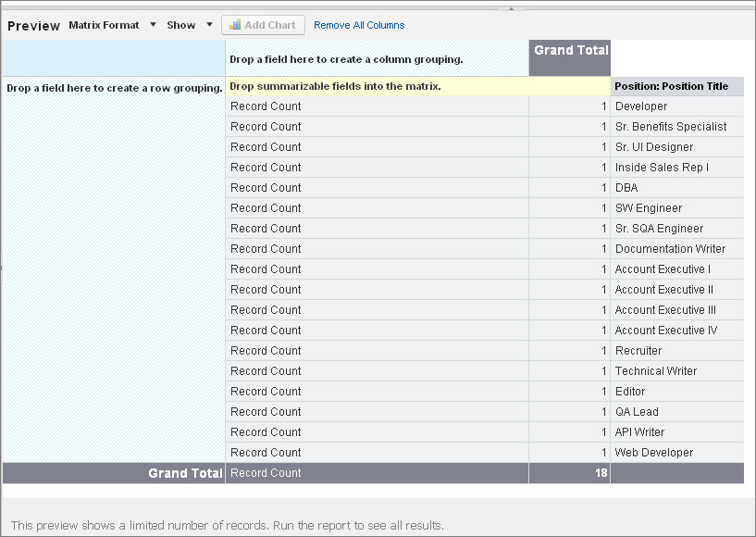
Task: Click the summarizable fields drop zone
Action: pos(417,86)
